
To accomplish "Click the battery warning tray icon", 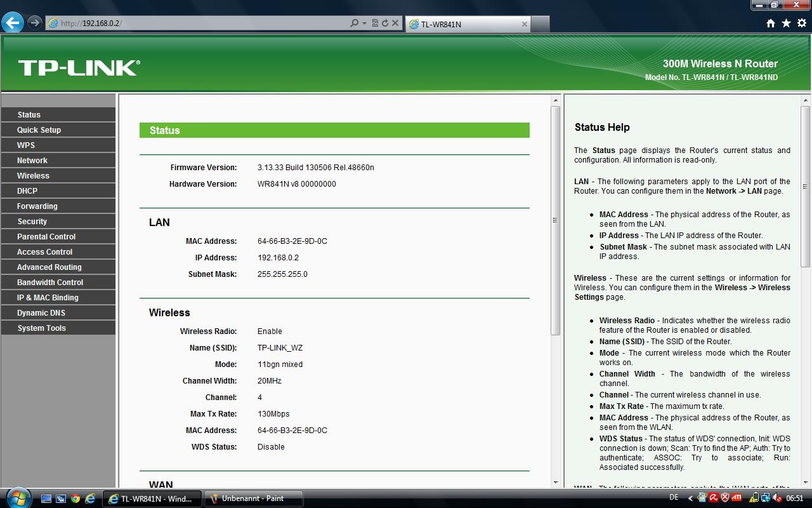I will [x=754, y=497].
